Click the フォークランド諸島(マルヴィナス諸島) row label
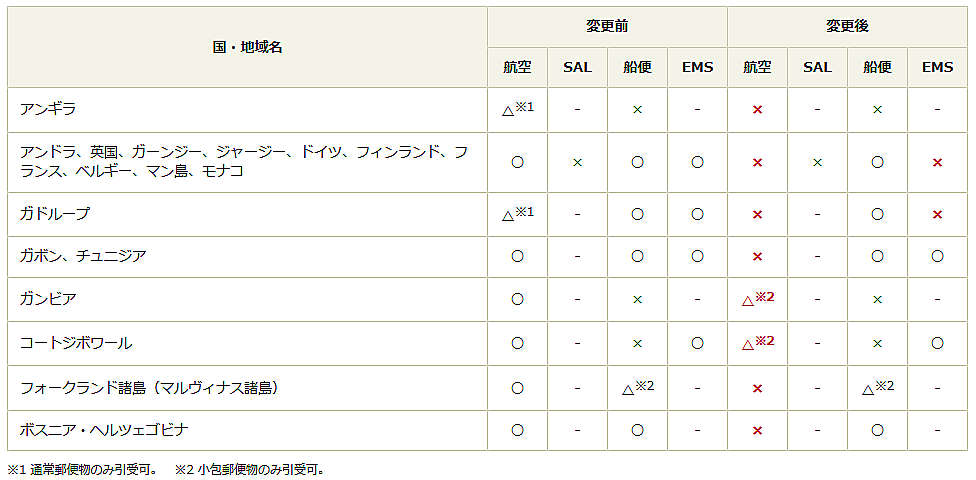The width and height of the screenshot is (976, 480). [149, 387]
